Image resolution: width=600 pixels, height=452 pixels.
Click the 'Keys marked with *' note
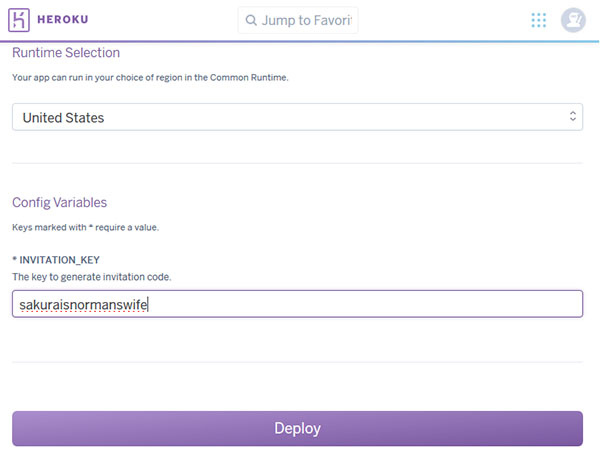coord(85,227)
